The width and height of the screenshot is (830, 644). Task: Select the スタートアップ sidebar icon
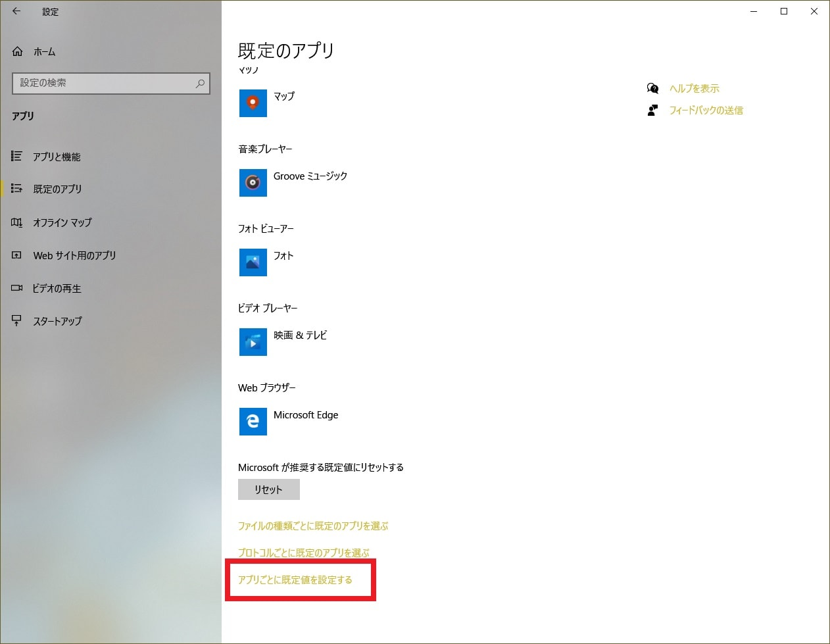click(17, 321)
